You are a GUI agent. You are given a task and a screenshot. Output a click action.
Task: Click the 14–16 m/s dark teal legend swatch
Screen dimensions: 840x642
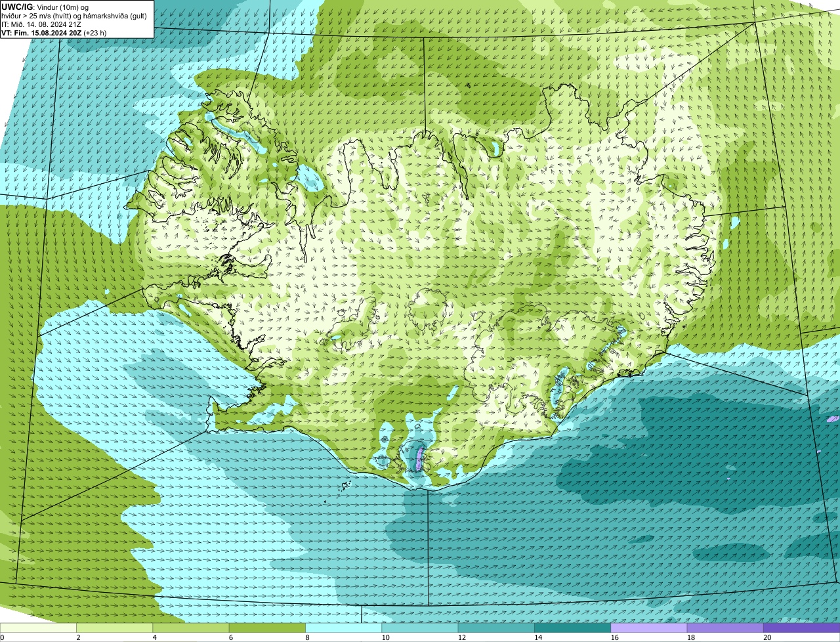pyautogui.click(x=572, y=628)
